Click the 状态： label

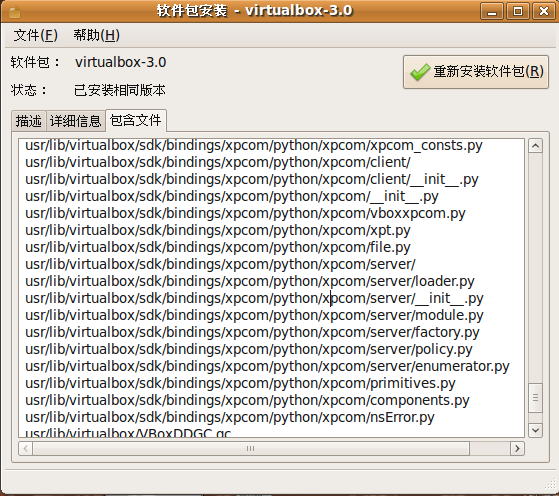coord(29,90)
